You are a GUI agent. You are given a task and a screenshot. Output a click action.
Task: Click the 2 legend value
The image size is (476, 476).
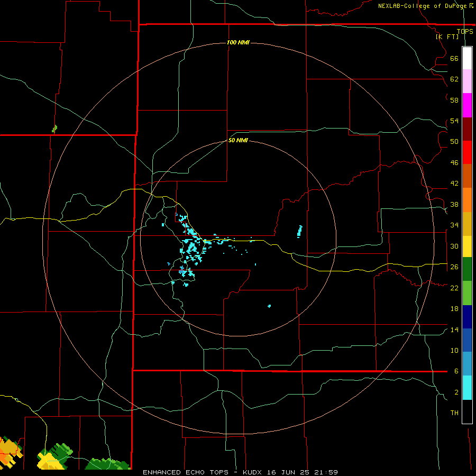(456, 392)
